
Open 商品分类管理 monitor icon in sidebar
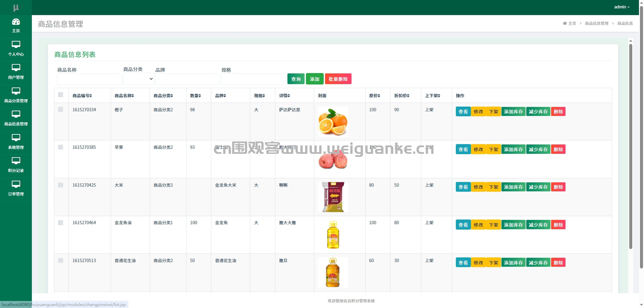(16, 91)
